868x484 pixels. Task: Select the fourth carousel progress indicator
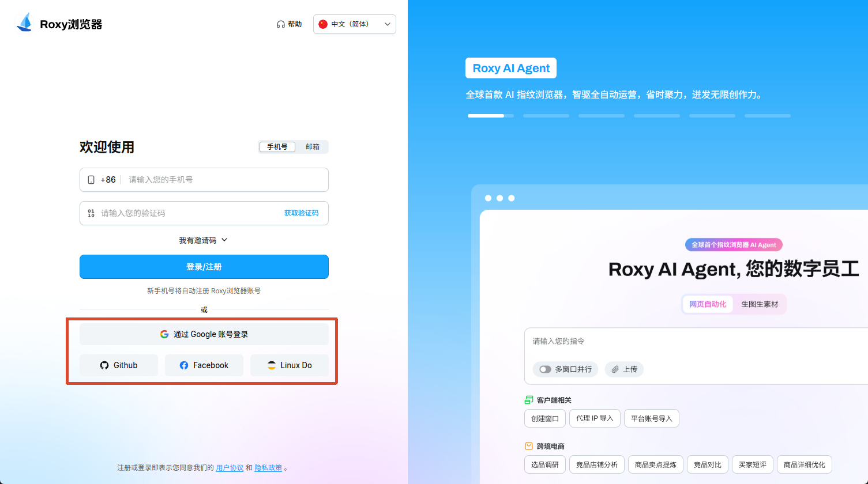(657, 116)
